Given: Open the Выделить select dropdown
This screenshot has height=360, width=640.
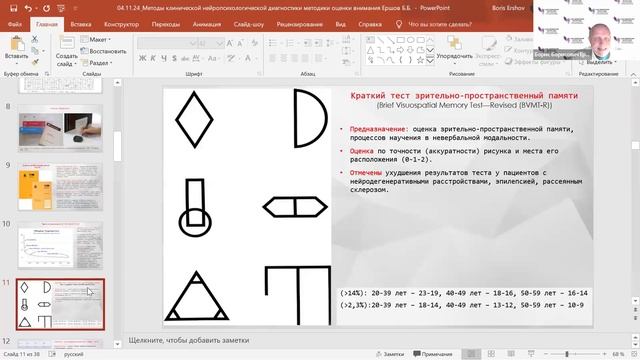Looking at the screenshot, I should 598,62.
